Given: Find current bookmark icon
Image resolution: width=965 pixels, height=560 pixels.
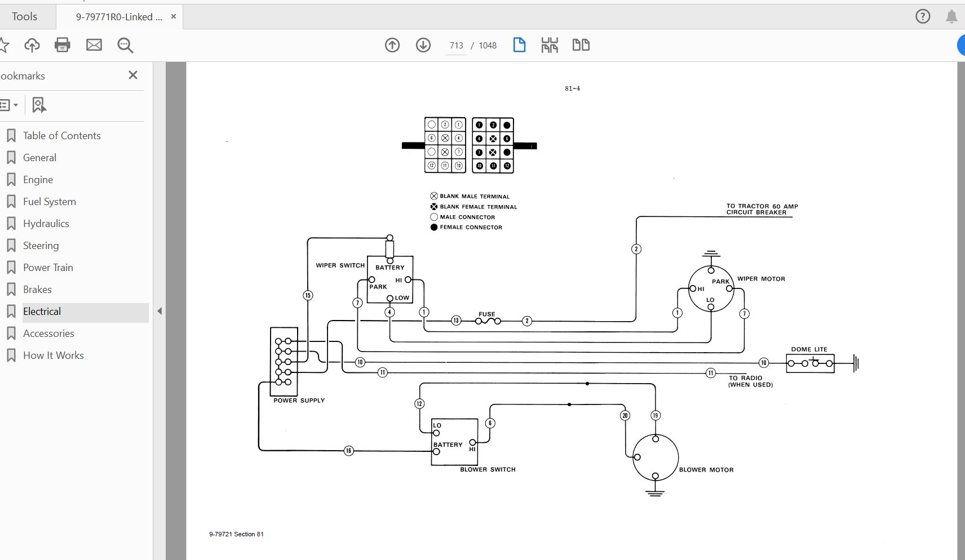Looking at the screenshot, I should [39, 105].
